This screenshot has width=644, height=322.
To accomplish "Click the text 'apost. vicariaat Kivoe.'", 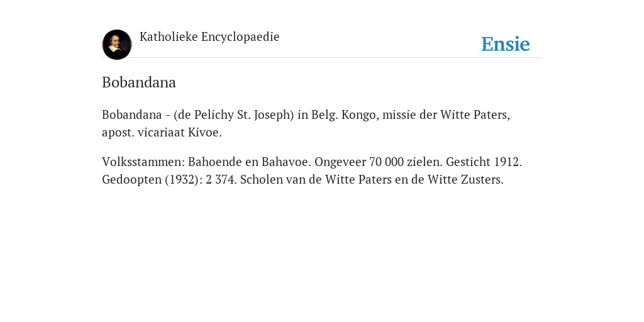I will coord(162,133).
